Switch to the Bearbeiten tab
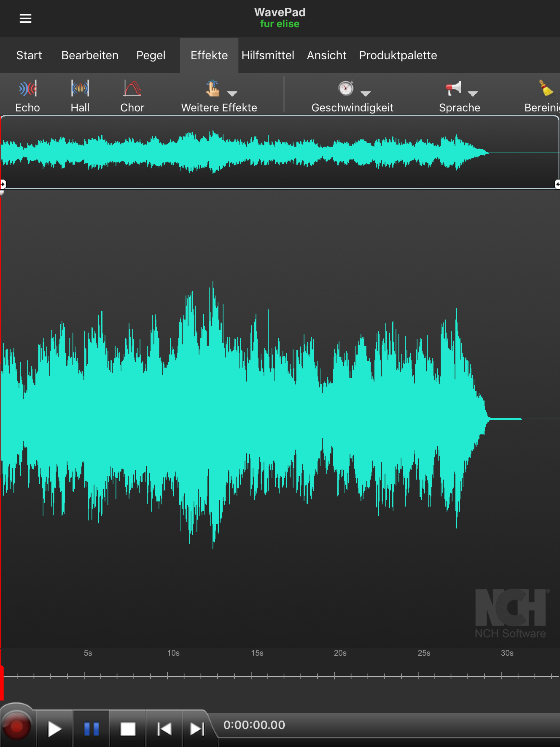The image size is (560, 747). click(90, 55)
